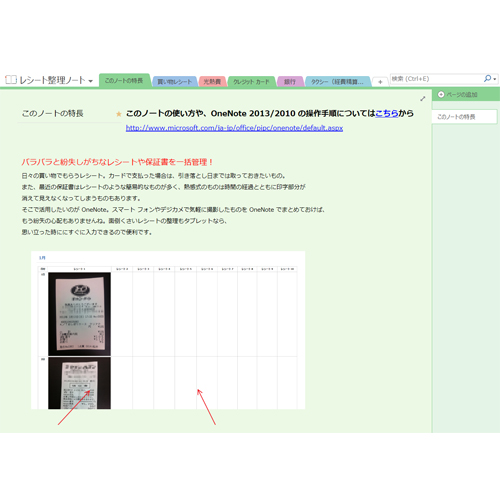Open the 買い物レシート section tab
500x500 pixels.
pyautogui.click(x=174, y=82)
